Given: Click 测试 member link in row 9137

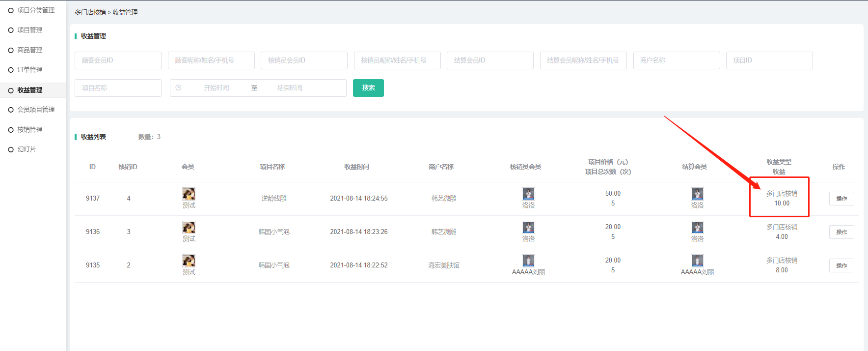Looking at the screenshot, I should pos(189,205).
